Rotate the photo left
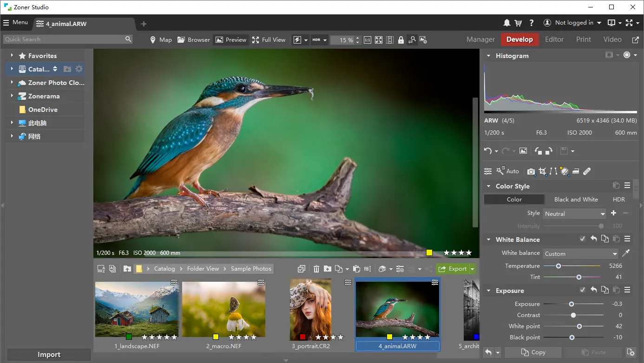 click(x=538, y=151)
